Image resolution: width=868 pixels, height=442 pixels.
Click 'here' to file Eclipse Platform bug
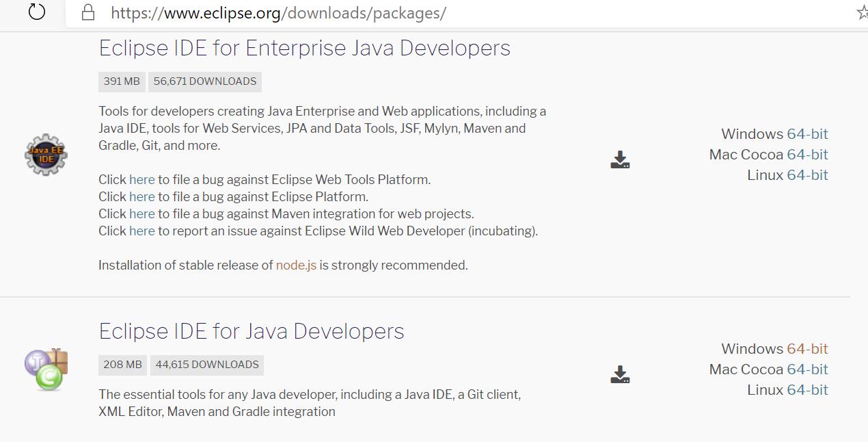141,196
